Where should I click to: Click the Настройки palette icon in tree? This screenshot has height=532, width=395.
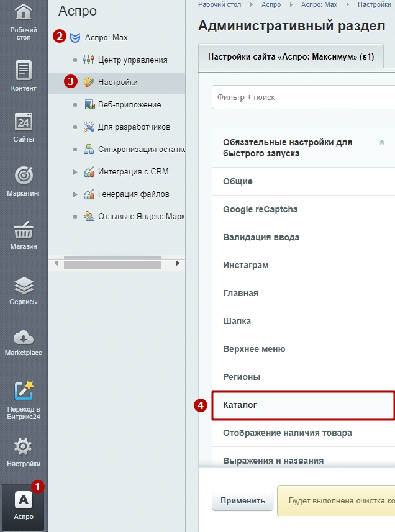(x=89, y=82)
